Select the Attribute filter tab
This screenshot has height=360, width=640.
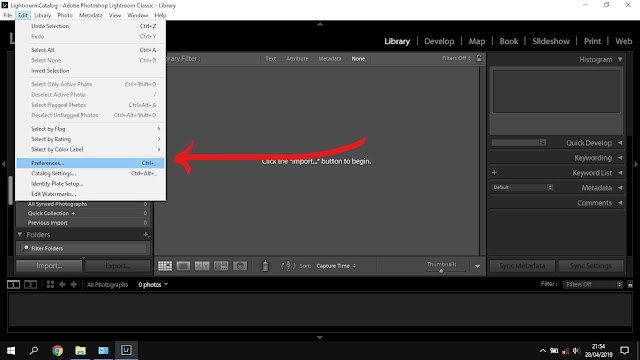297,58
